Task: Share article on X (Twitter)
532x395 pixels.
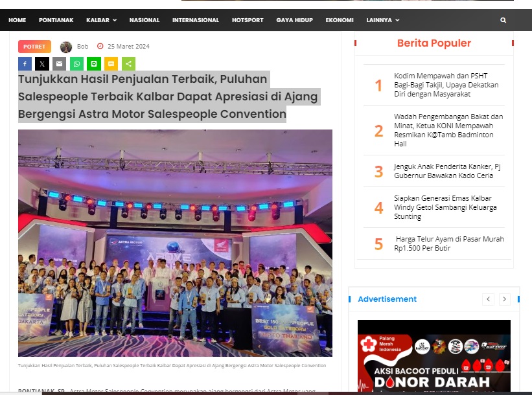Action: click(42, 63)
